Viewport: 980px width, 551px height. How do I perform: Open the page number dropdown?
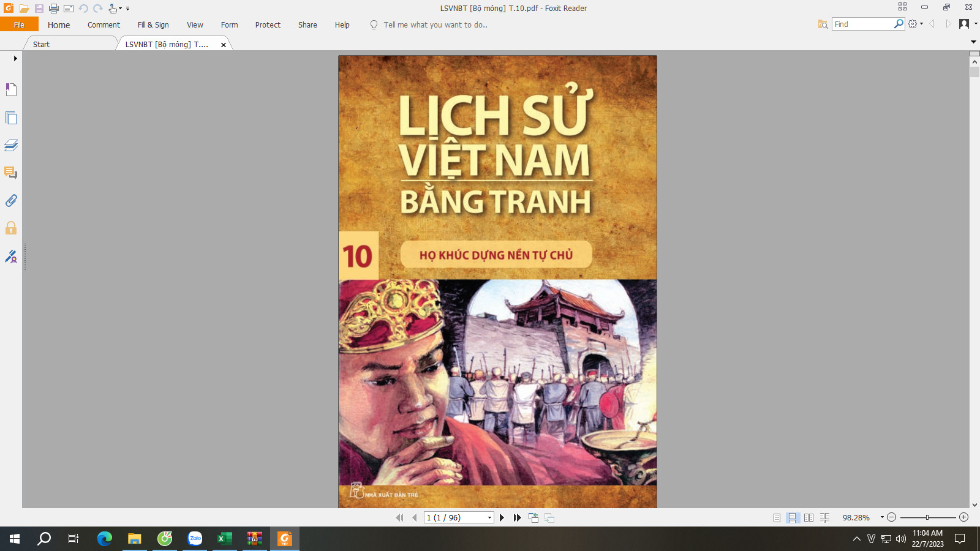coord(489,518)
